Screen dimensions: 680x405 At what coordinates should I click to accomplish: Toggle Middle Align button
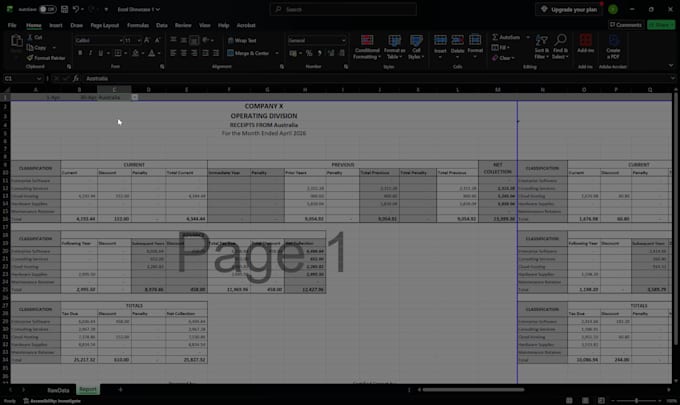click(x=183, y=40)
